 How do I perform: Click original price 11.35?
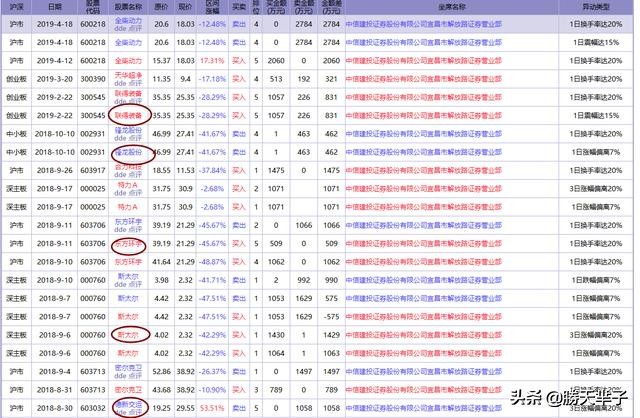pyautogui.click(x=161, y=79)
